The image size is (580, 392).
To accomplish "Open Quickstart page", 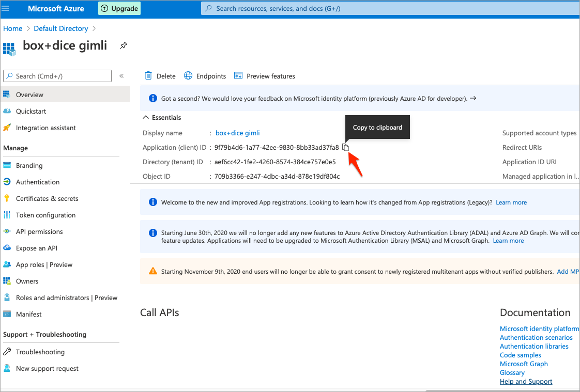I will [x=31, y=111].
